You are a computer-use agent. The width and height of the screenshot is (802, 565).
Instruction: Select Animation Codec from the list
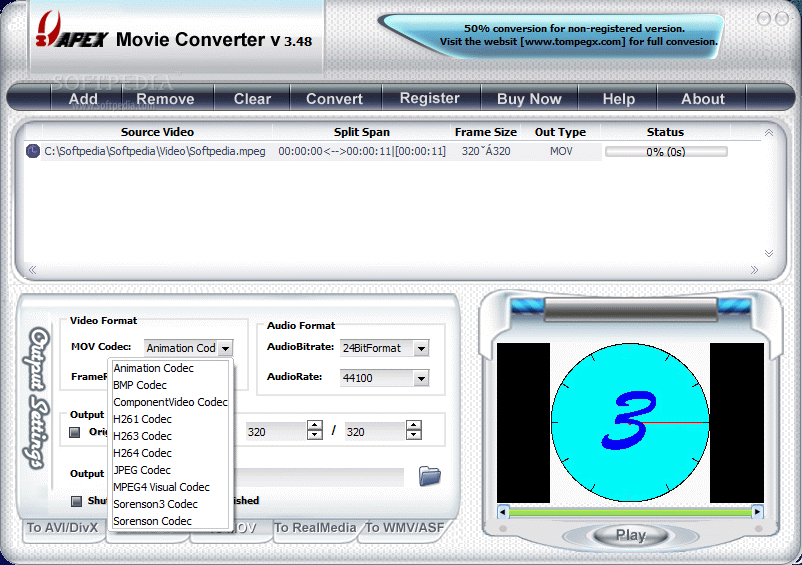(x=170, y=368)
